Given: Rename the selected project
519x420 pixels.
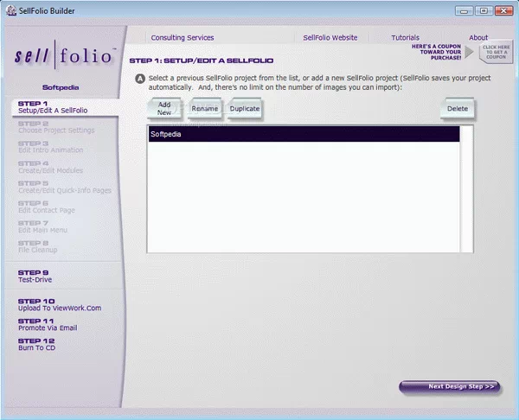Looking at the screenshot, I should click(x=204, y=109).
